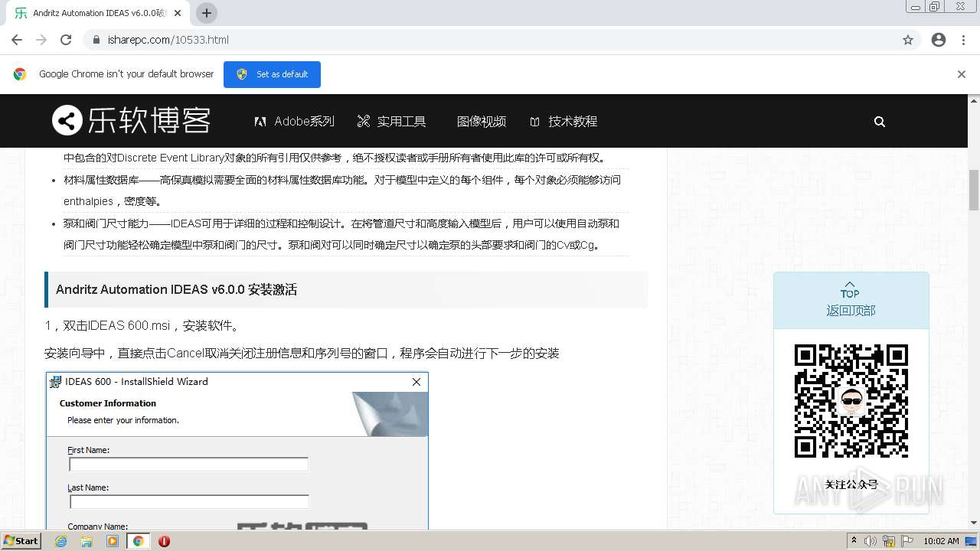Click the network tray icon
Image resolution: width=980 pixels, height=551 pixels.
[889, 541]
